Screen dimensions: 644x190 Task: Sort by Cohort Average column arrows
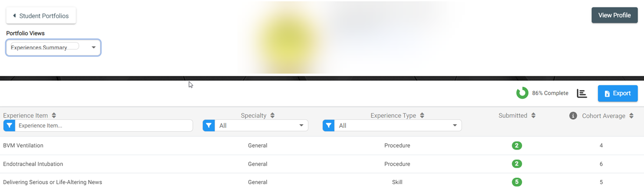(x=632, y=116)
